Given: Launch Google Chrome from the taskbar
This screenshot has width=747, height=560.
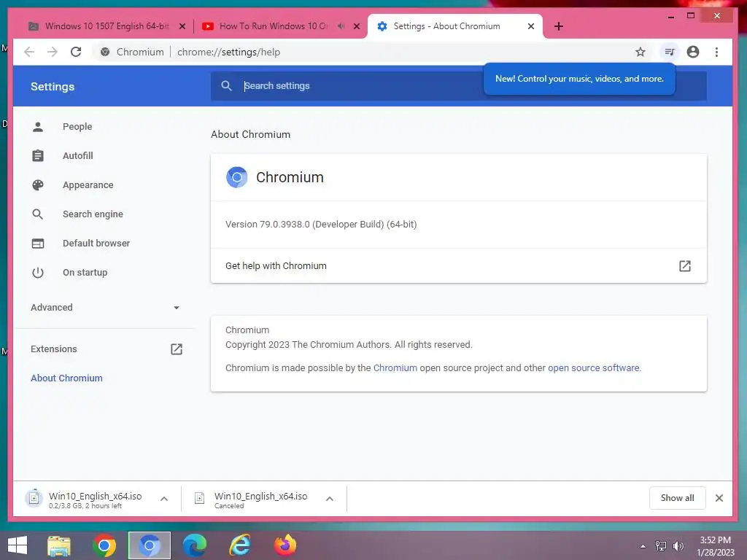Looking at the screenshot, I should (104, 545).
